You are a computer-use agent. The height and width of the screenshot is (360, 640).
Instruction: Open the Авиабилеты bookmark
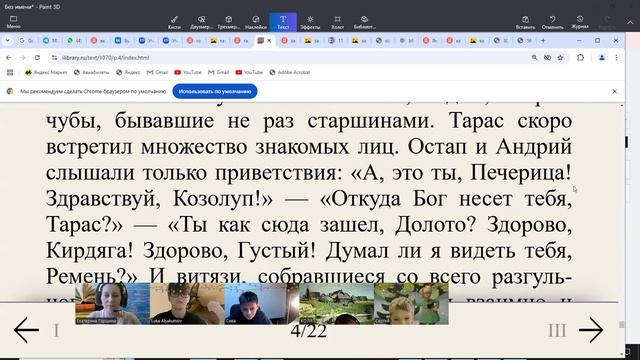(91, 72)
